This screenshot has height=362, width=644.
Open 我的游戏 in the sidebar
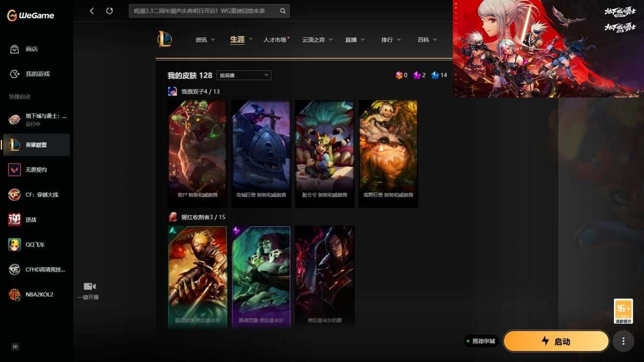click(x=36, y=74)
